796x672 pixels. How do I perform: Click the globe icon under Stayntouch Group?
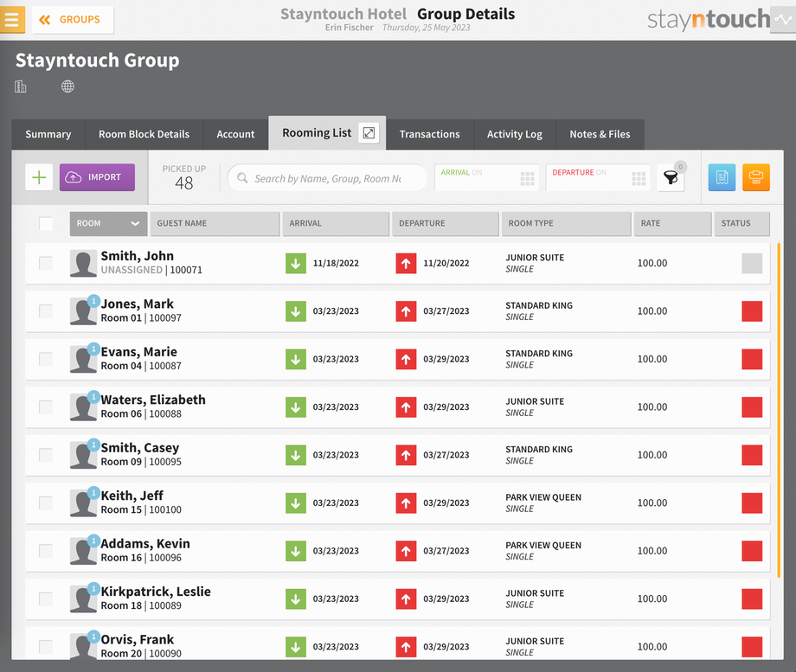[67, 86]
